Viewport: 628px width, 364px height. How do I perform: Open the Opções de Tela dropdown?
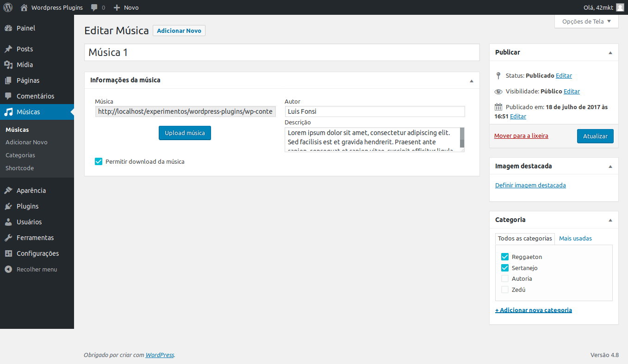(x=586, y=21)
